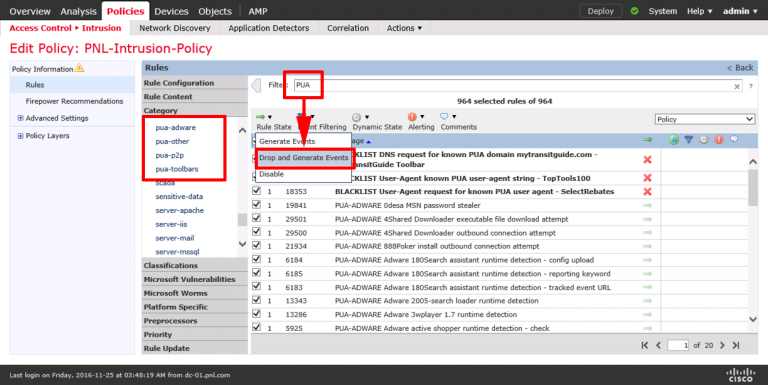This screenshot has width=768, height=385.
Task: Uncheck rule 18353 SelectRebates checkbox
Action: 256,191
